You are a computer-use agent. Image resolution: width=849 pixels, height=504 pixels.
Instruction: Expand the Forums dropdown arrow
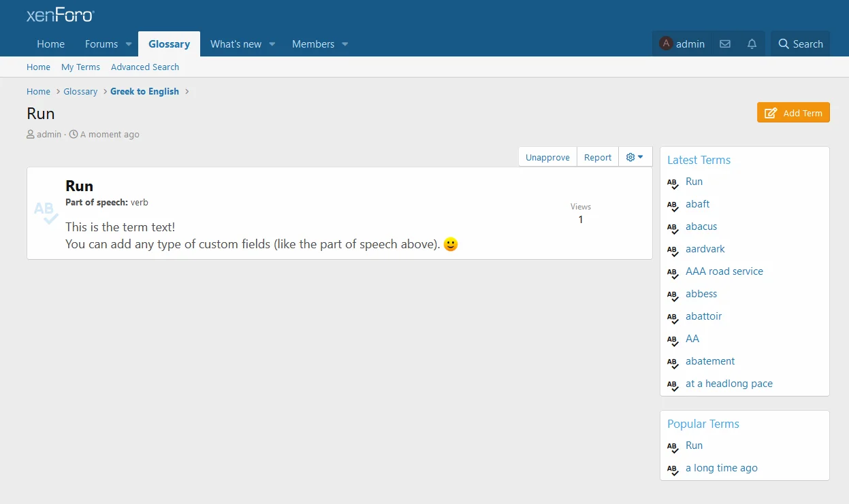click(129, 44)
